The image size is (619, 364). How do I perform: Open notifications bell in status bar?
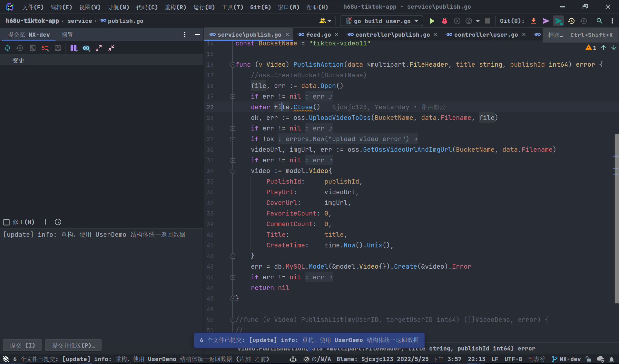(612, 359)
